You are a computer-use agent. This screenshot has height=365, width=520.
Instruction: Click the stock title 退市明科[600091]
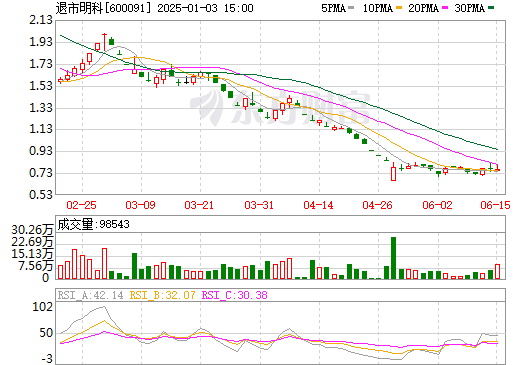103,8
